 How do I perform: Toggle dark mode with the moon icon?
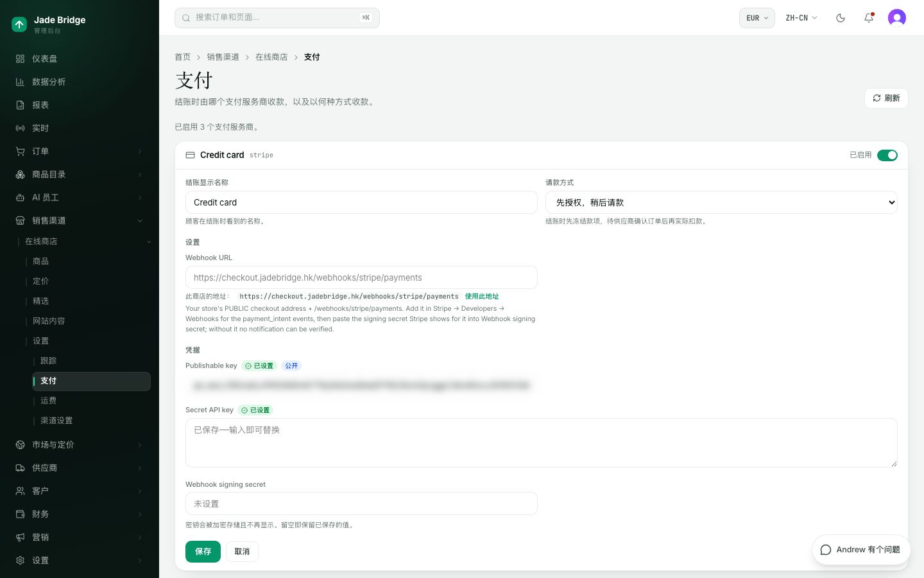click(x=841, y=18)
